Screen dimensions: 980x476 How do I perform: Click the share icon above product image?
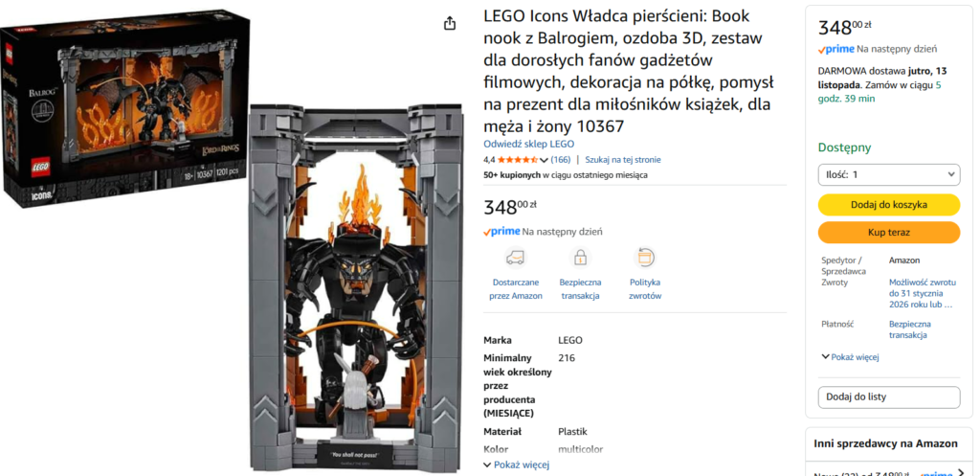coord(450,24)
